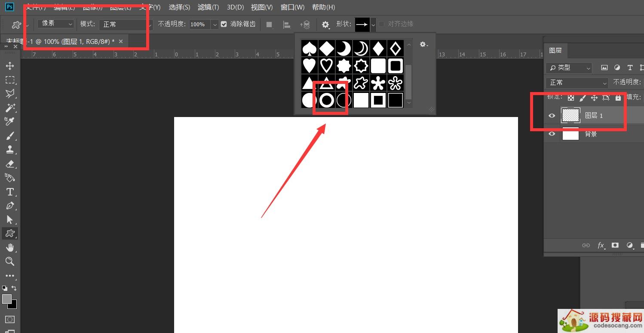
Task: Pick the square frame shape
Action: pyautogui.click(x=378, y=100)
